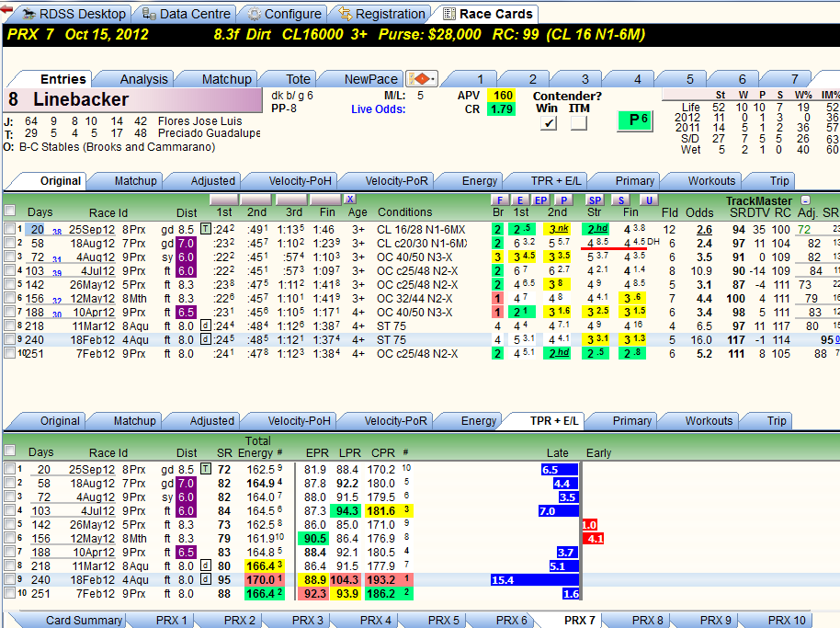Image resolution: width=840 pixels, height=628 pixels.
Task: Check the 11Mar12 row in upper grid
Action: (9, 325)
